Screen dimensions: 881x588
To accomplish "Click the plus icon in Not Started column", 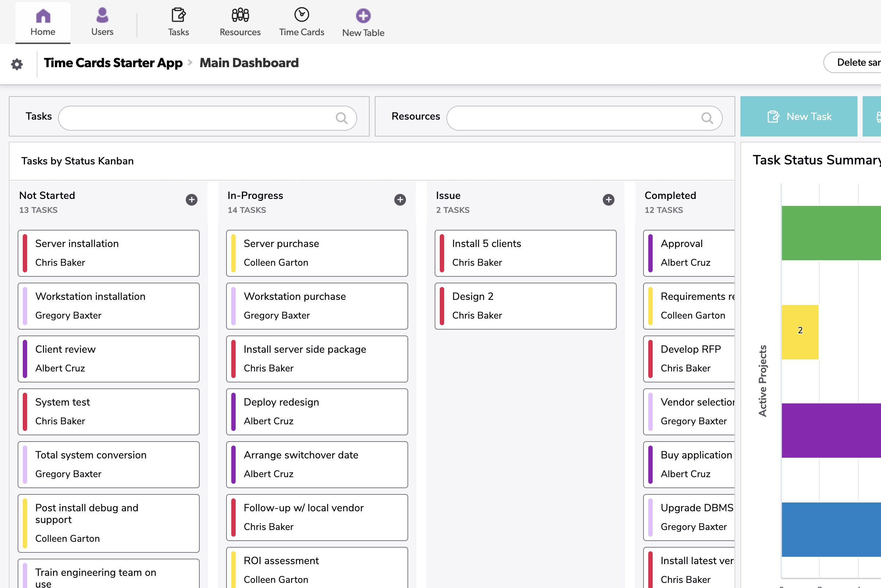I will (x=191, y=200).
